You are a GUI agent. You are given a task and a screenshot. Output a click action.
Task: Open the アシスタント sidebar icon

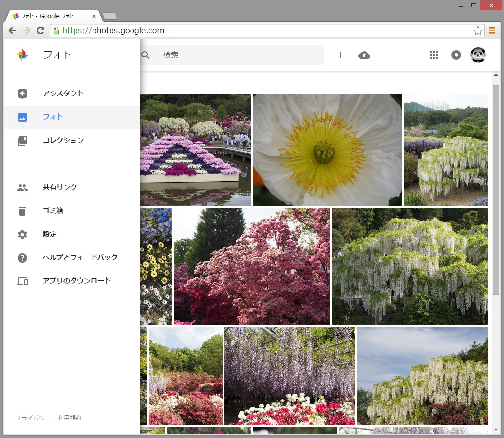click(22, 93)
